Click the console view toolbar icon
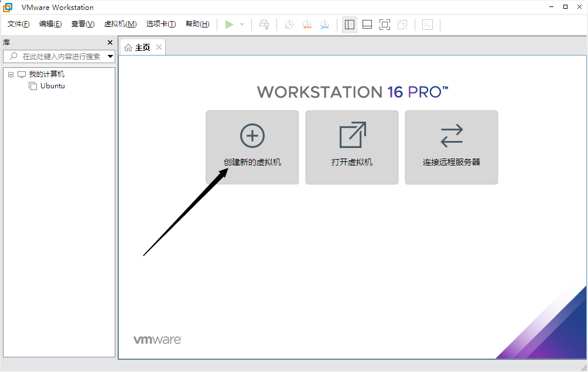The height and width of the screenshot is (372, 588). (428, 25)
